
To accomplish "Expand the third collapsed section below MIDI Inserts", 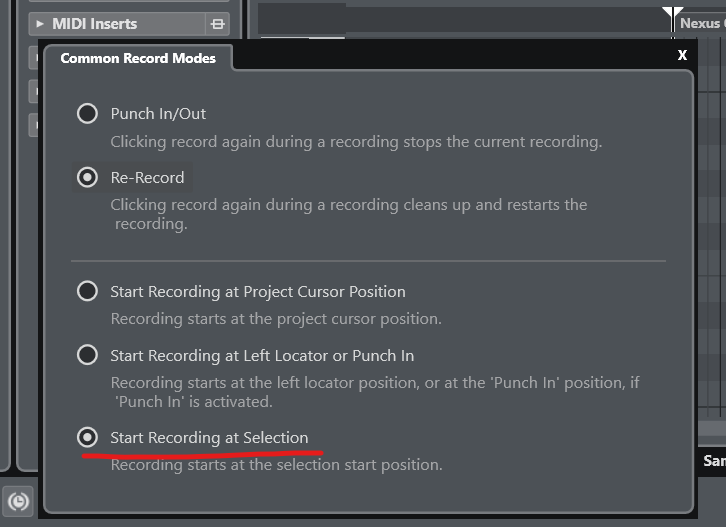I will point(34,125).
